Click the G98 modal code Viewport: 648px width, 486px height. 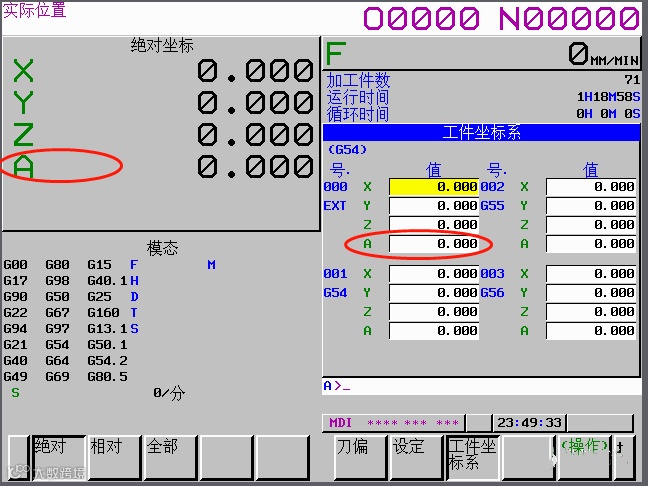(57, 281)
